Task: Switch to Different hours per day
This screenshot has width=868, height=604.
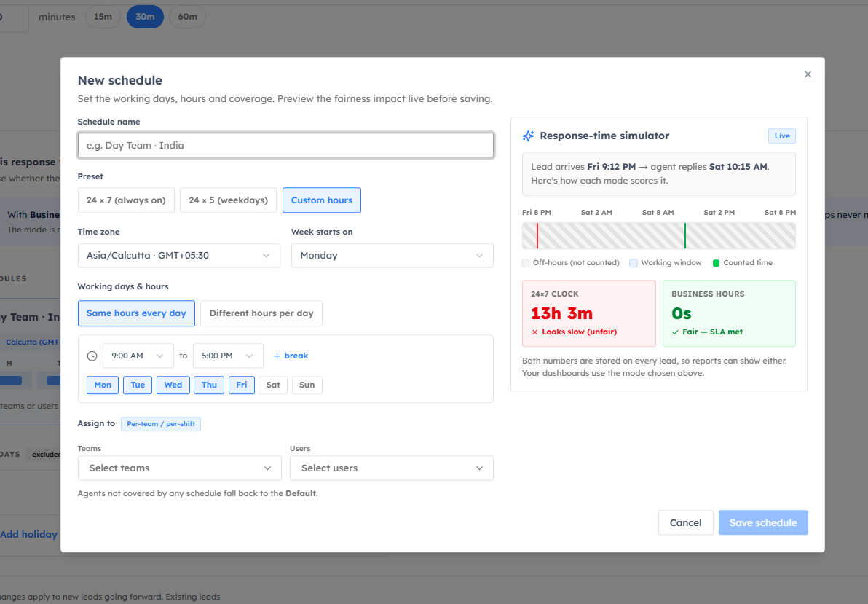Action: click(x=261, y=313)
